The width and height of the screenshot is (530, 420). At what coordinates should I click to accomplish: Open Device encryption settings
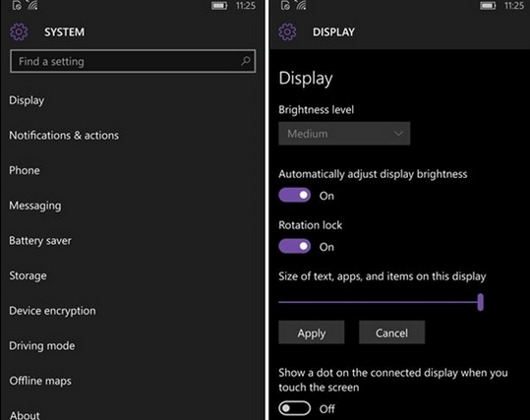pos(52,311)
